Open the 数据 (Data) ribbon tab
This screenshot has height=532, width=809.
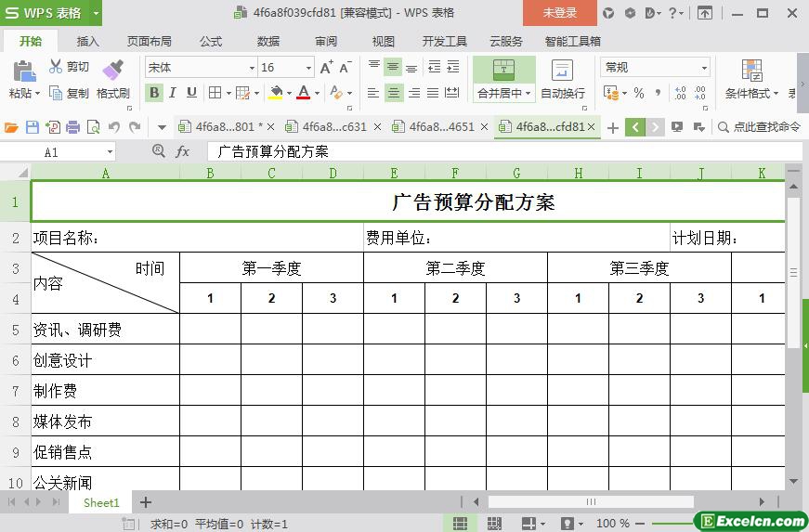(268, 41)
